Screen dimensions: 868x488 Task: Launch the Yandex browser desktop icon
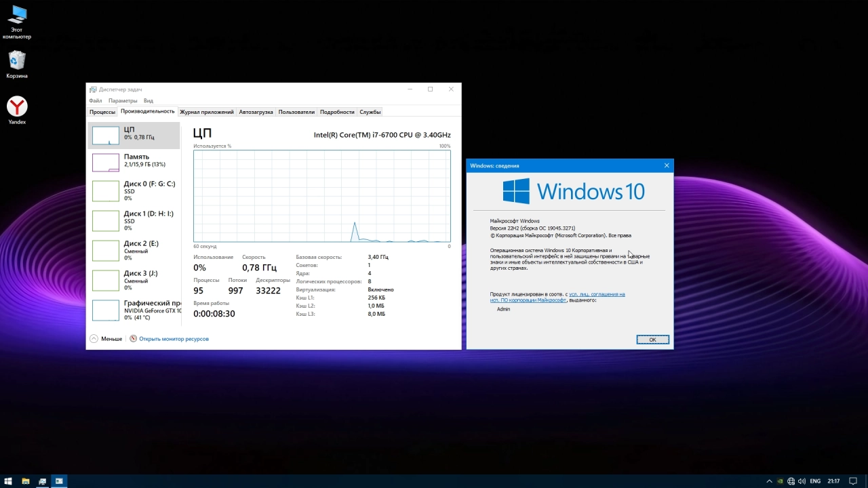coord(17,110)
